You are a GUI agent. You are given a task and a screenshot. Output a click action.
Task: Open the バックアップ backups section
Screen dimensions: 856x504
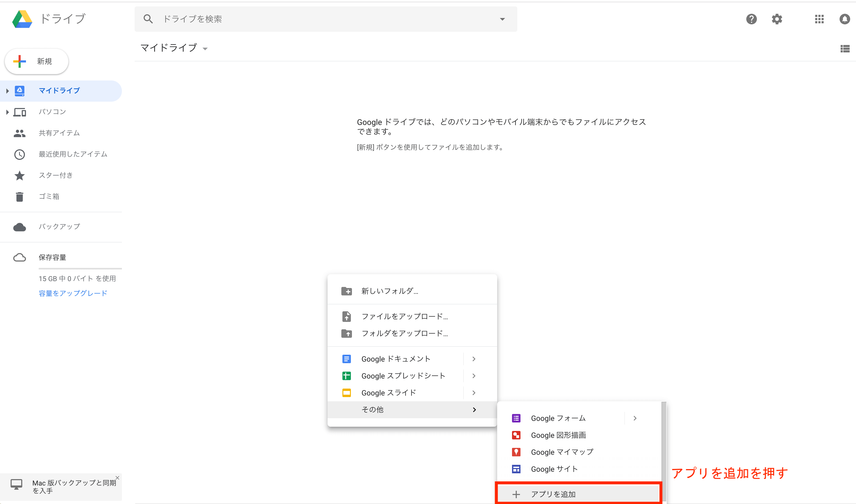pyautogui.click(x=59, y=227)
